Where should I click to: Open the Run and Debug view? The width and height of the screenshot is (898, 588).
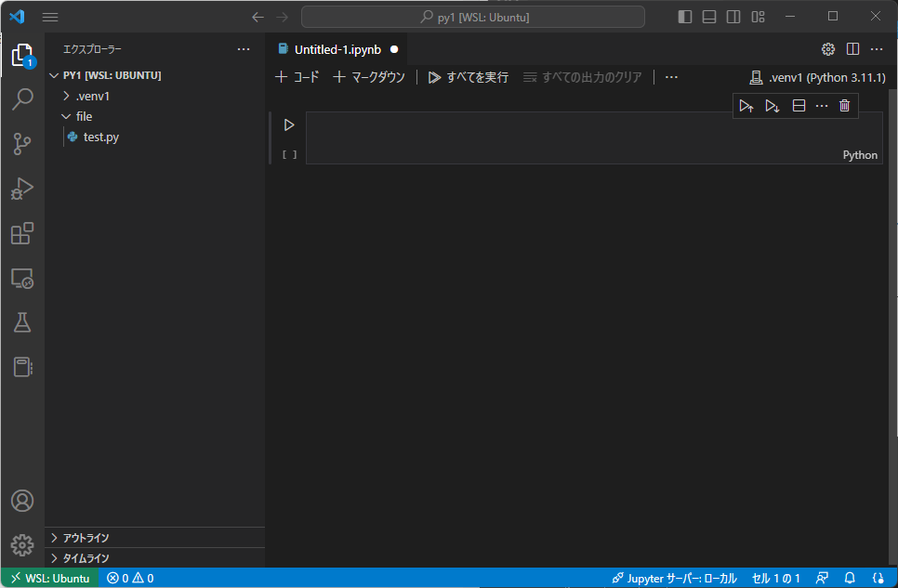click(x=22, y=189)
